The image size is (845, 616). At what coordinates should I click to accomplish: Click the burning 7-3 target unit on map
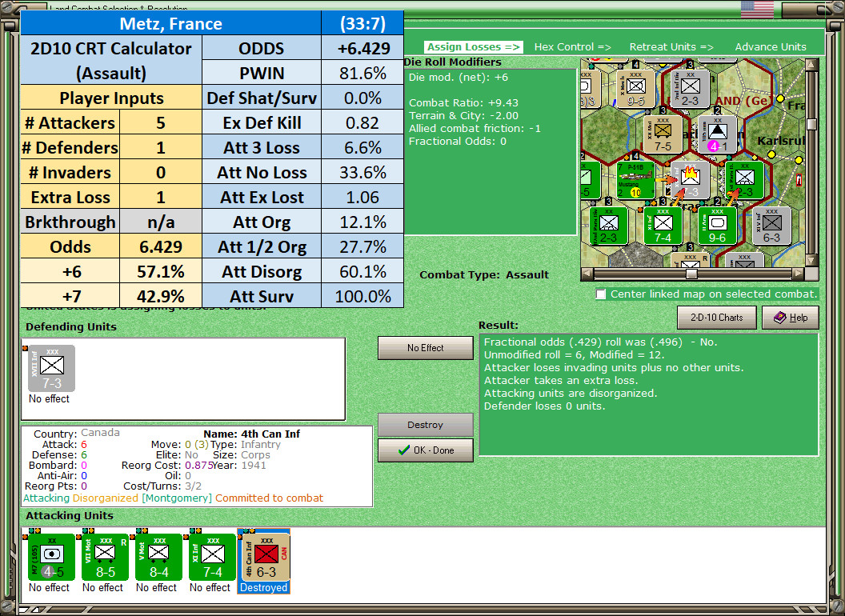[690, 180]
